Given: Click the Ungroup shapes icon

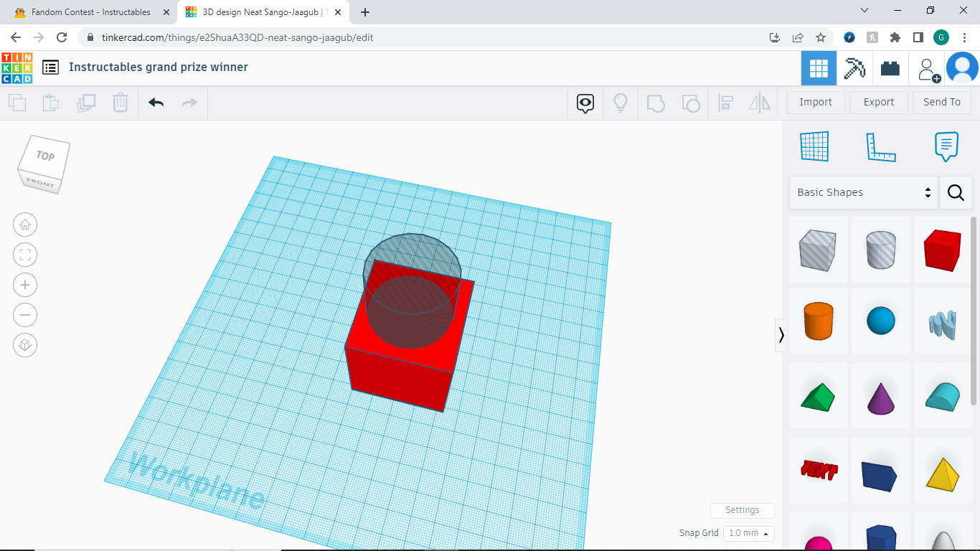Looking at the screenshot, I should tap(691, 103).
